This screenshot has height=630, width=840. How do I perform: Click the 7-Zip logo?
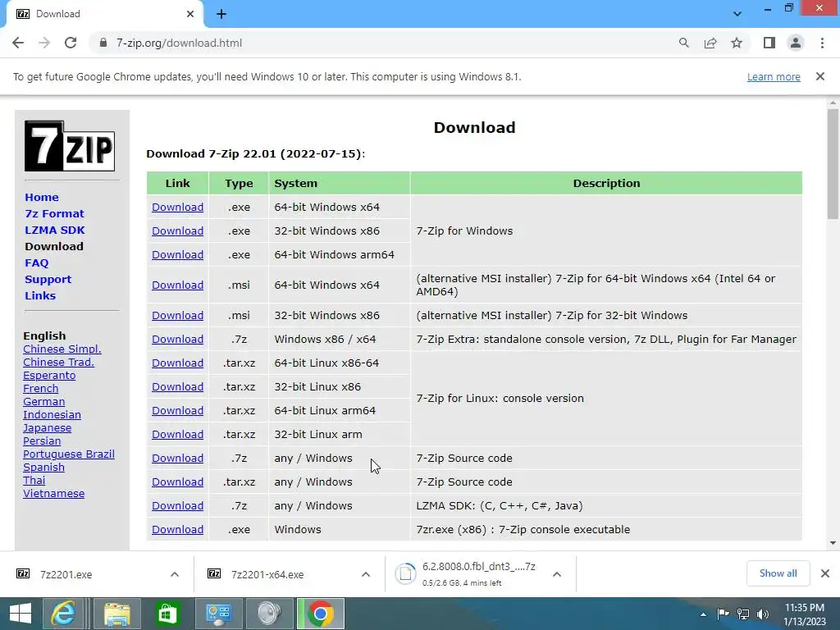pyautogui.click(x=70, y=146)
